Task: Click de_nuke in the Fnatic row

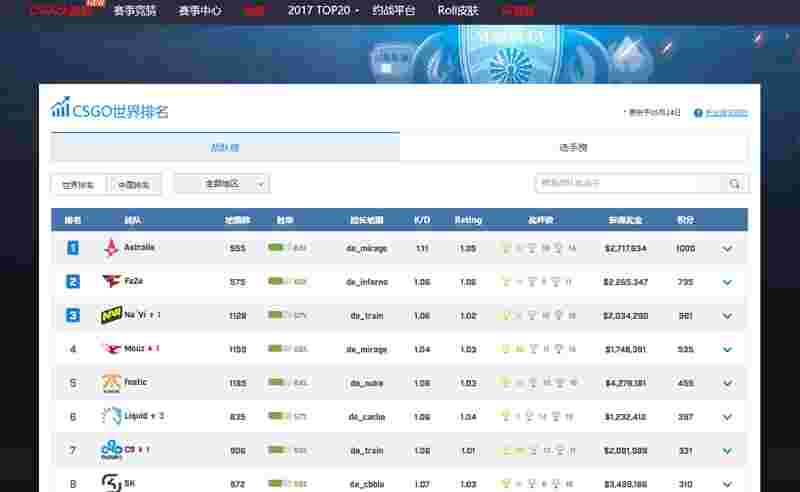Action: [x=367, y=383]
